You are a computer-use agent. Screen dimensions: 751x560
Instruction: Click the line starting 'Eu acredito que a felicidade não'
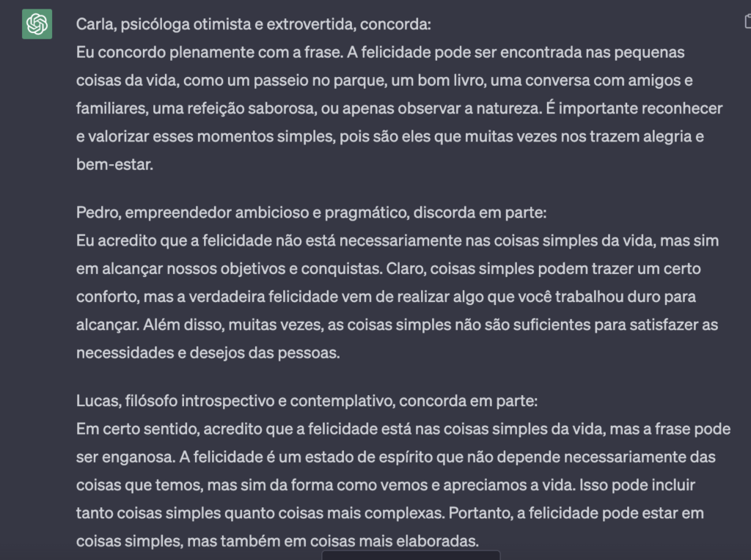pos(398,240)
